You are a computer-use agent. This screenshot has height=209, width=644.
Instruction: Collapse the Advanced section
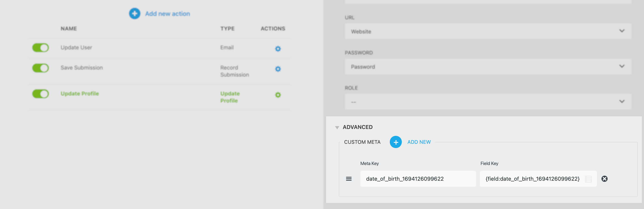[x=337, y=127]
